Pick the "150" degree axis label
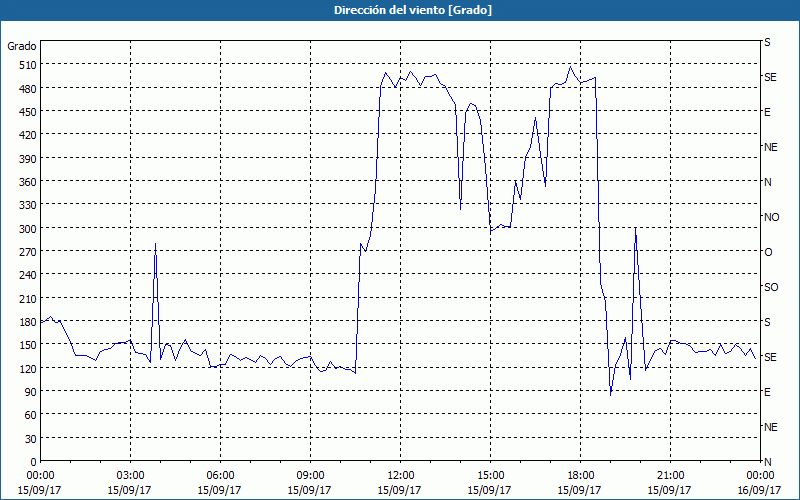The width and height of the screenshot is (800, 500). click(28, 345)
